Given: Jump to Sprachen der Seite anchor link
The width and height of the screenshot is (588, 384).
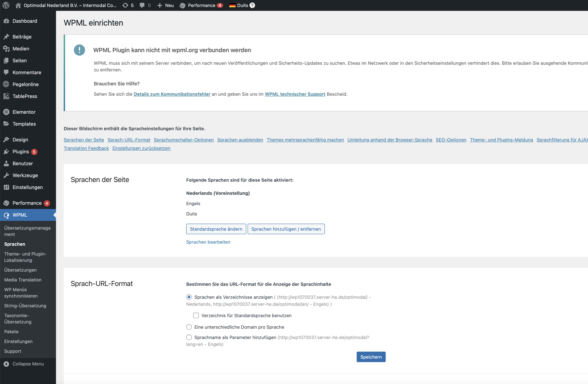Looking at the screenshot, I should (84, 140).
